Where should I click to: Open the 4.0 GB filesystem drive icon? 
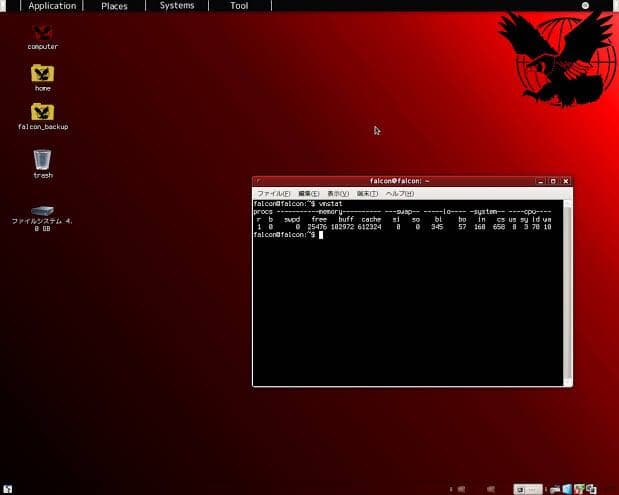coord(42,211)
